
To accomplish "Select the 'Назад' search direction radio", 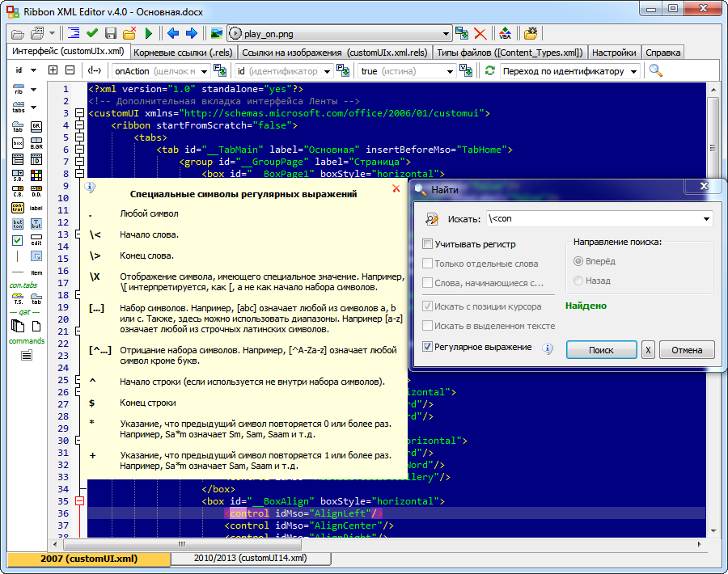I will pyautogui.click(x=578, y=281).
